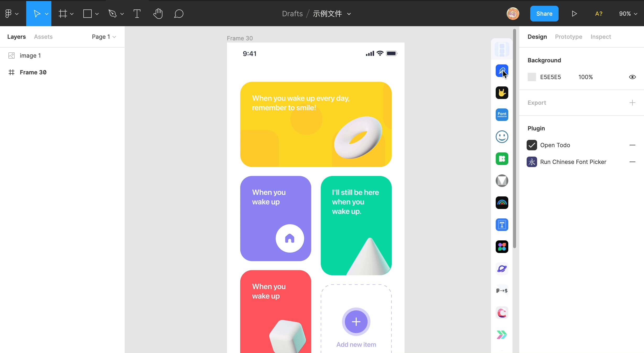Remove the Open Todo plugin entry
The width and height of the screenshot is (644, 353).
632,145
